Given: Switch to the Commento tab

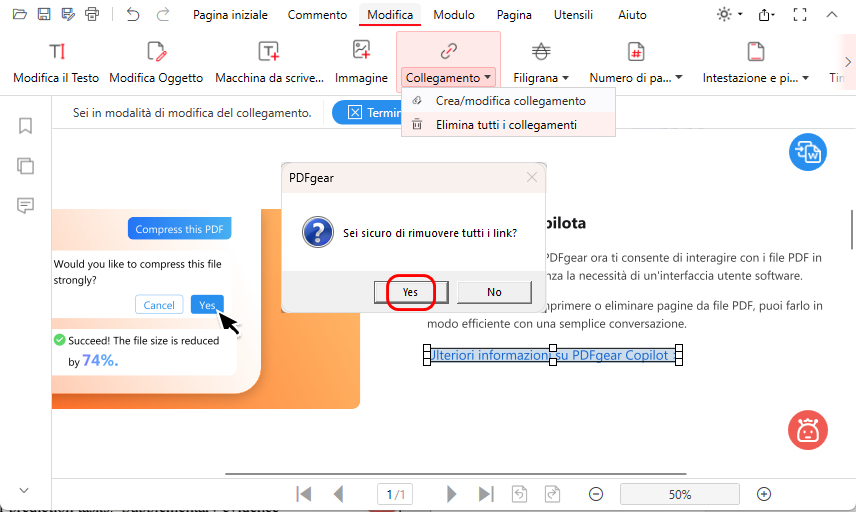Looking at the screenshot, I should click(x=317, y=15).
